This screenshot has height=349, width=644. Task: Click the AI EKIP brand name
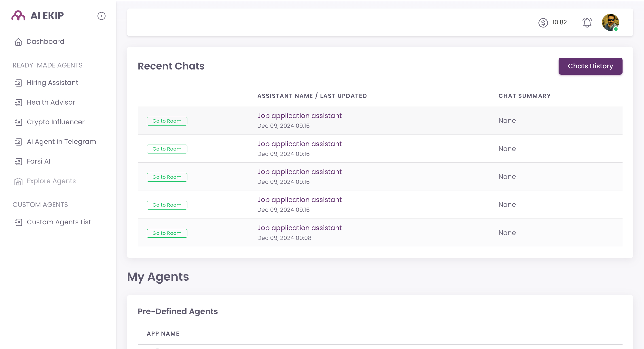[47, 16]
